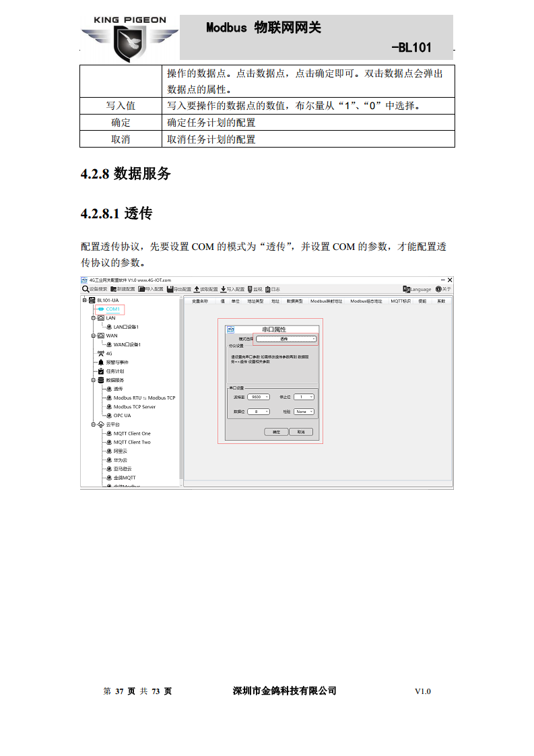Click the tree panel vertical scrollbar

click(x=180, y=389)
